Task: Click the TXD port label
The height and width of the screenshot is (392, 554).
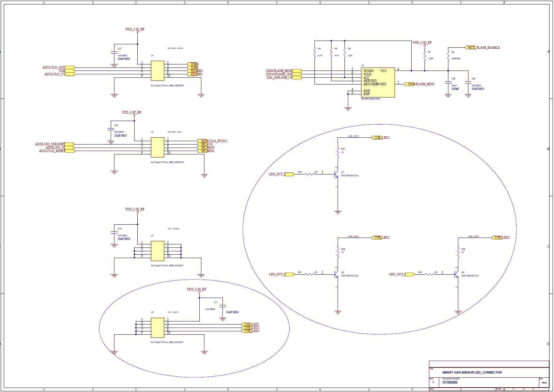Action: (x=66, y=71)
